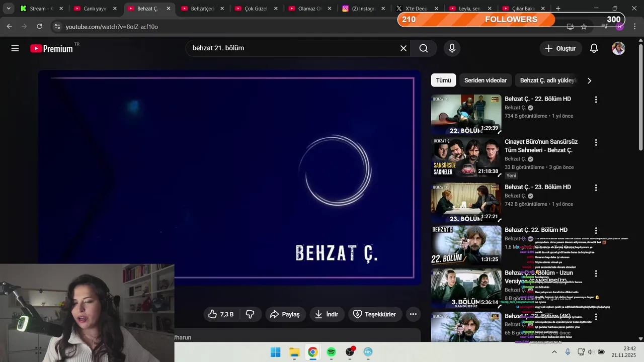This screenshot has width=644, height=362.
Task: Open Behzat Ç. - 22. Bölüm HD title
Action: [x=537, y=99]
